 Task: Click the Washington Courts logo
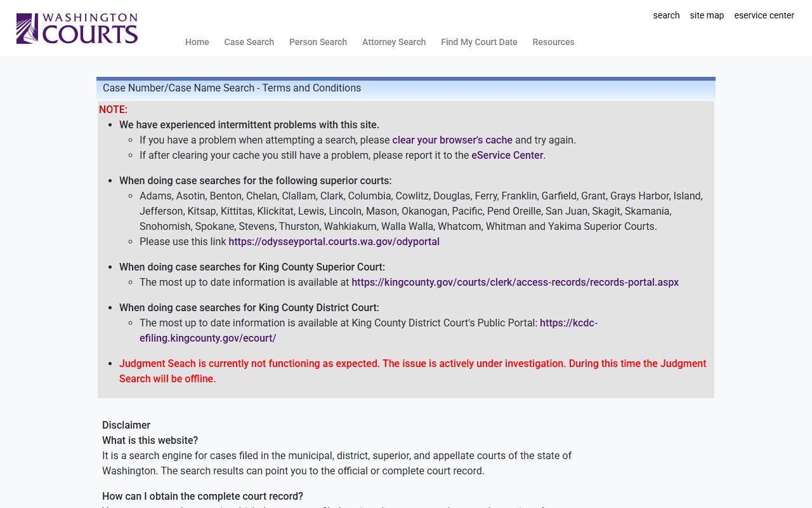click(77, 29)
